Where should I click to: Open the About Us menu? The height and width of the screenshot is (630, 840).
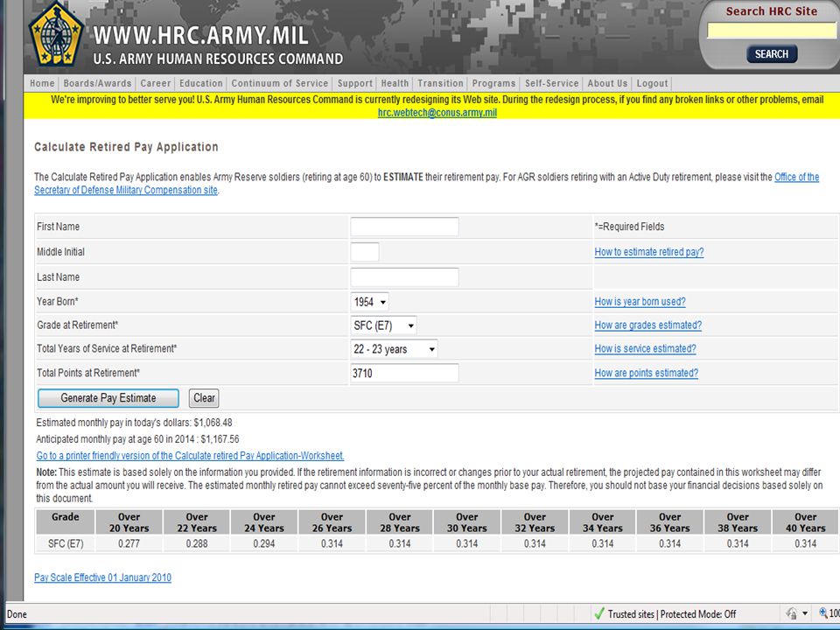[x=607, y=83]
